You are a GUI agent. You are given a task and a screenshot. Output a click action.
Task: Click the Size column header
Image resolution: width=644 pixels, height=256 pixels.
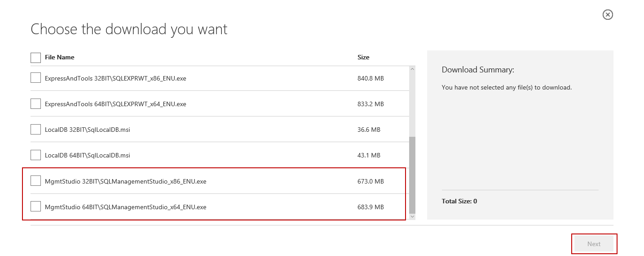tap(363, 57)
